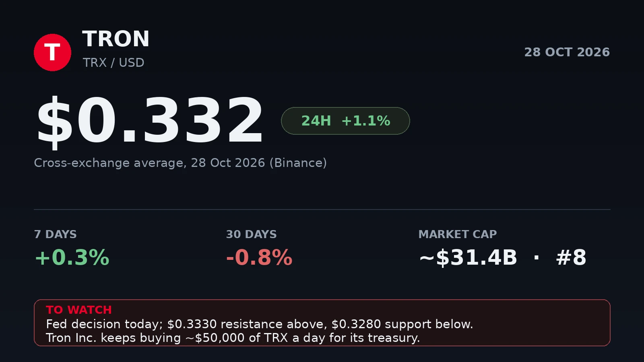
Task: Select the MARKET CAP label
Action: pyautogui.click(x=458, y=234)
